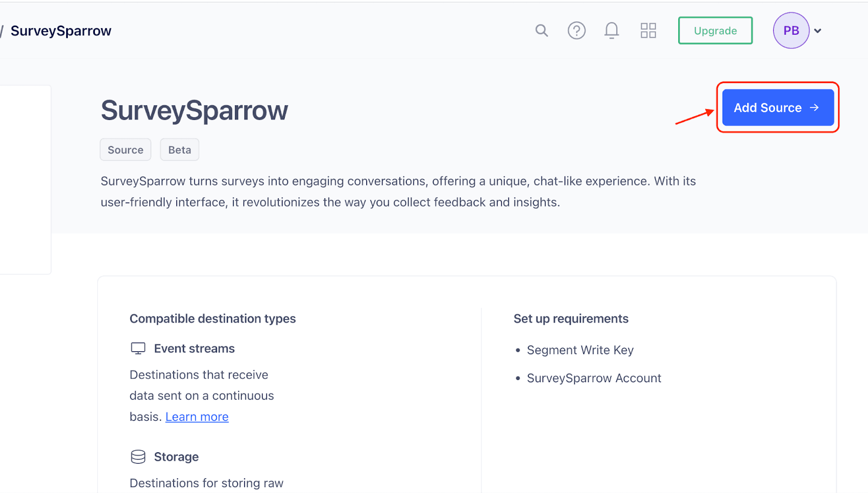Click the Add Source button
This screenshot has height=493, width=868.
[777, 108]
